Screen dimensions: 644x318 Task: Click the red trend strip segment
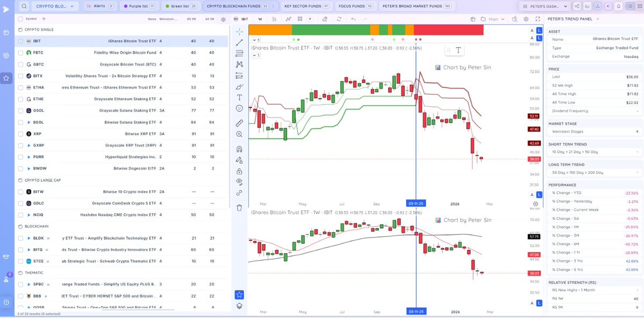tap(449, 30)
